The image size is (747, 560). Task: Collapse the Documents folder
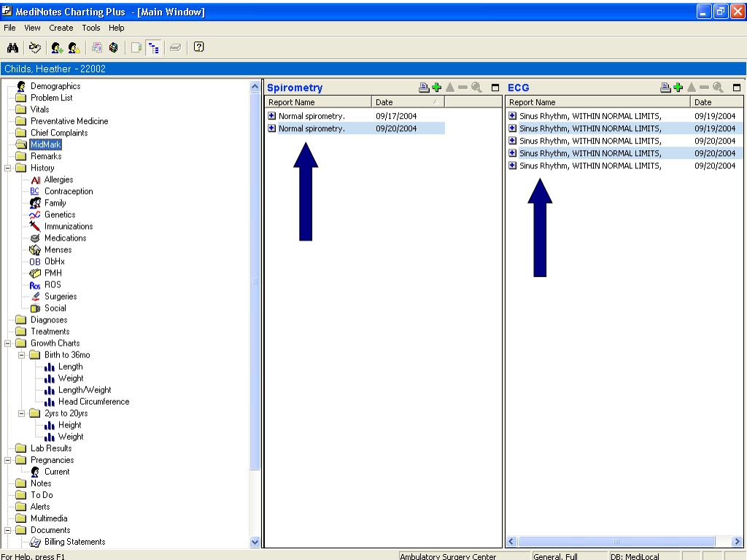7,530
